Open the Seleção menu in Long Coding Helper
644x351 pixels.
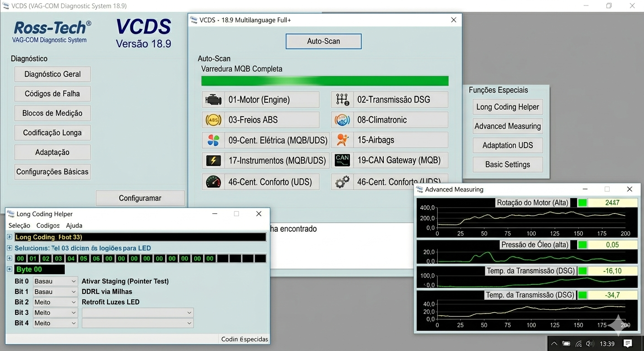click(x=19, y=225)
